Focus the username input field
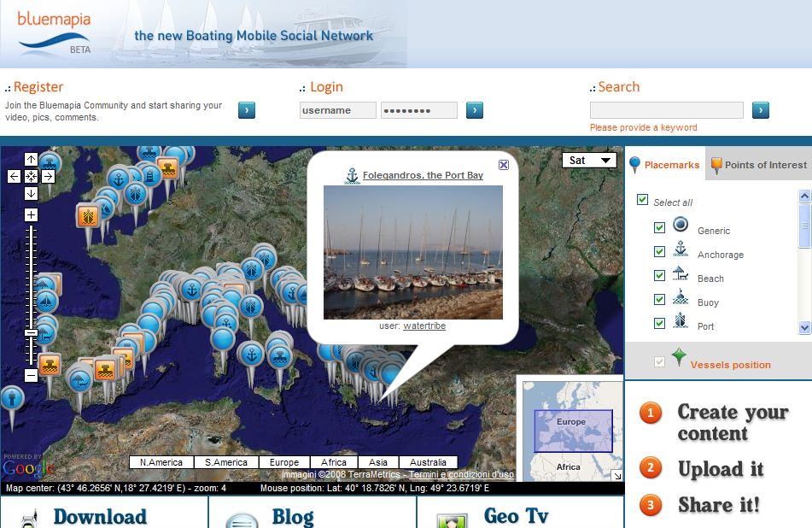The image size is (812, 528). 337,110
